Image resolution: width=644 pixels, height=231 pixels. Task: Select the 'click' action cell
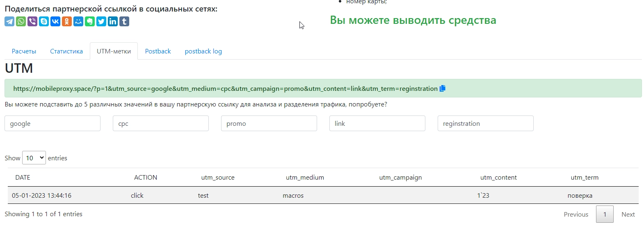137,196
